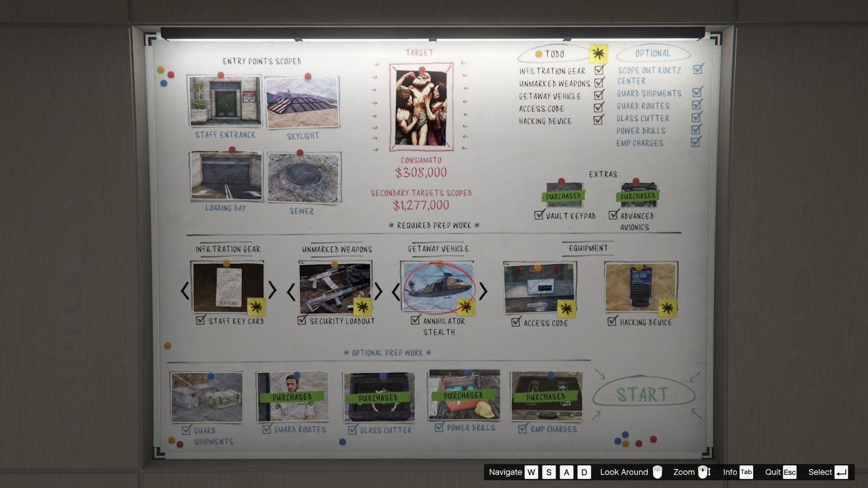The width and height of the screenshot is (868, 488).
Task: Select the Loading Bay entry point photo
Action: tap(226, 176)
